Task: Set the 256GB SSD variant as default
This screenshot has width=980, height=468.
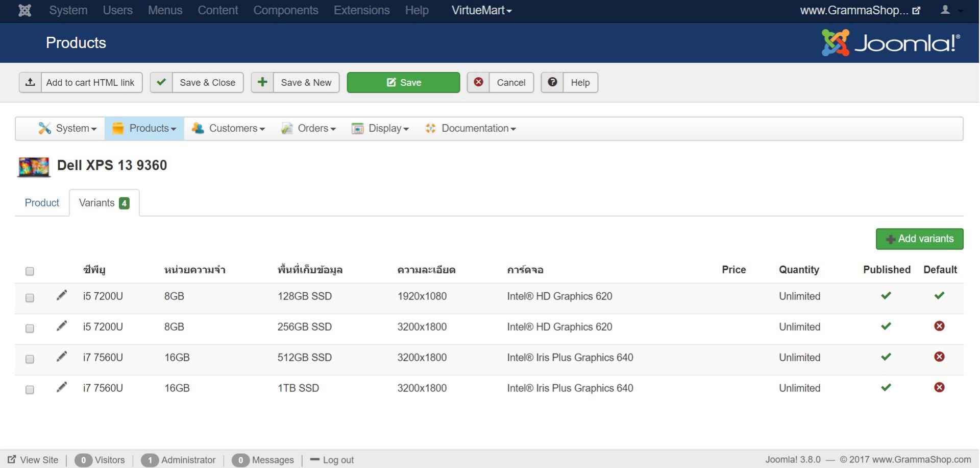Action: pyautogui.click(x=939, y=326)
